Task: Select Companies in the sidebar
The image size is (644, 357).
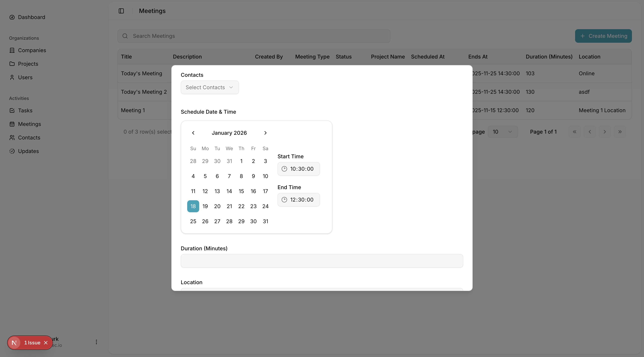Action: (x=32, y=50)
